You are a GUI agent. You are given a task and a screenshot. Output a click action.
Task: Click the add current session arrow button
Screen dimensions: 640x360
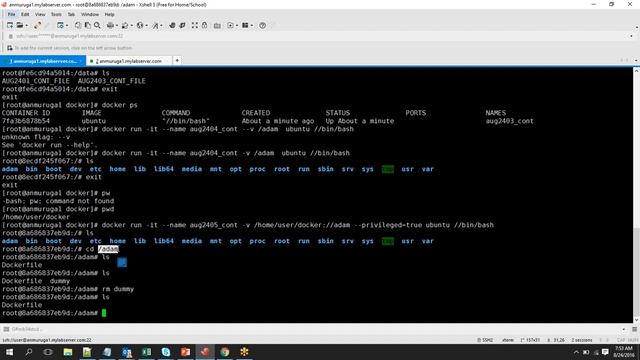[10, 48]
